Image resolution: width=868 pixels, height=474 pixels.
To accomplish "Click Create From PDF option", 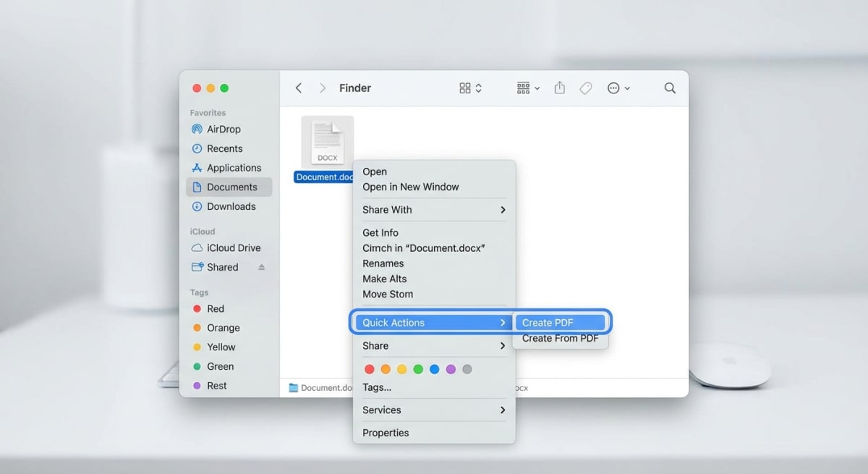I will pos(560,338).
